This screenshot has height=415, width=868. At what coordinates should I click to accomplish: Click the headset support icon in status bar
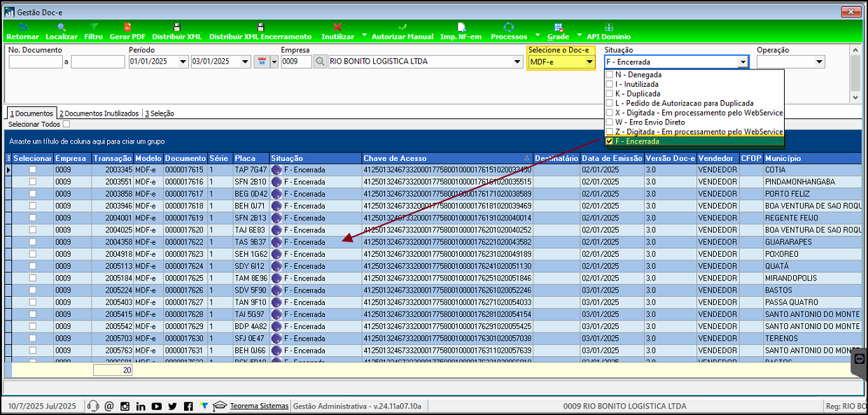click(93, 406)
